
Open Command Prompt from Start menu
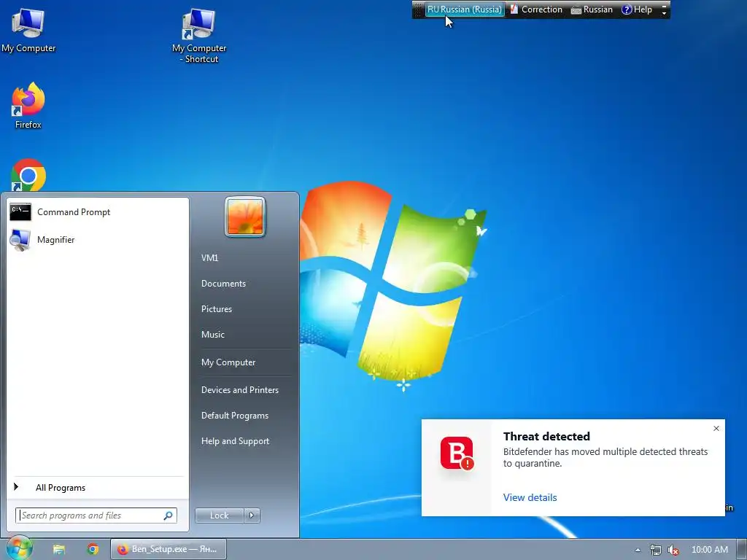98,212
